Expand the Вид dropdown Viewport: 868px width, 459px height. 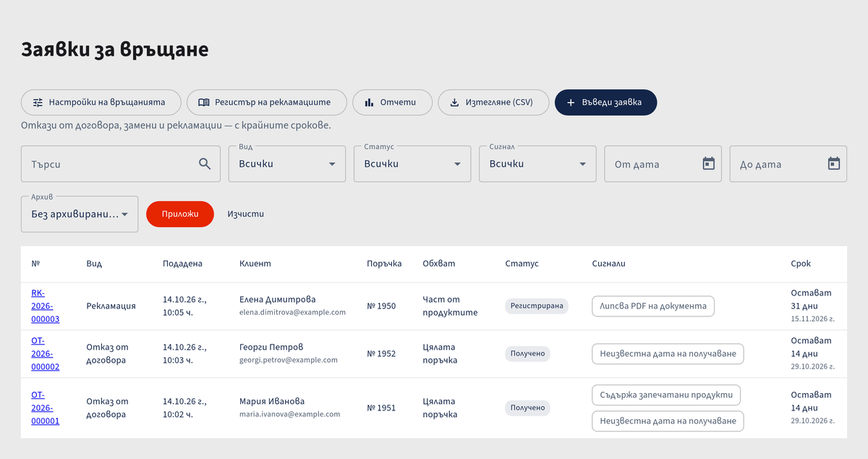287,164
